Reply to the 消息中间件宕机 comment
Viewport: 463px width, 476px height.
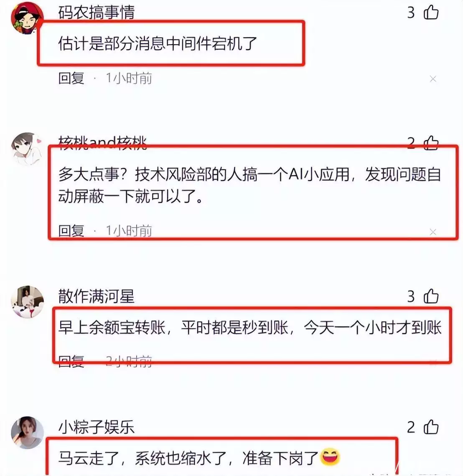tap(71, 78)
